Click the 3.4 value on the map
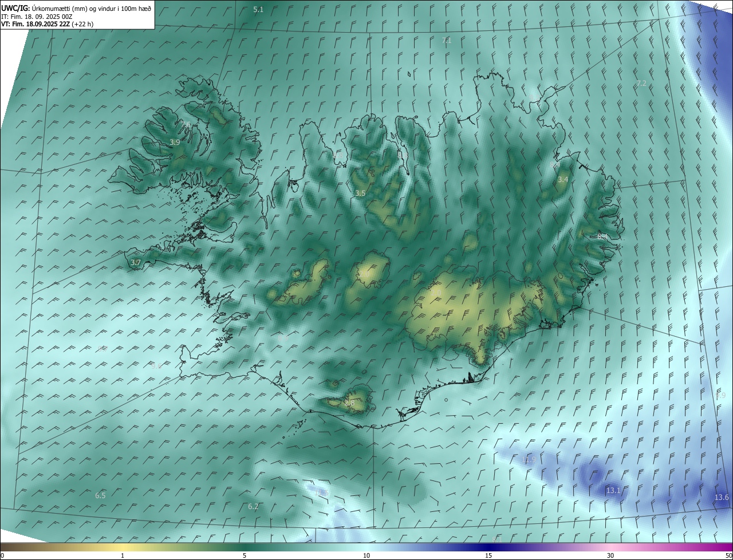This screenshot has width=733, height=560. (563, 179)
